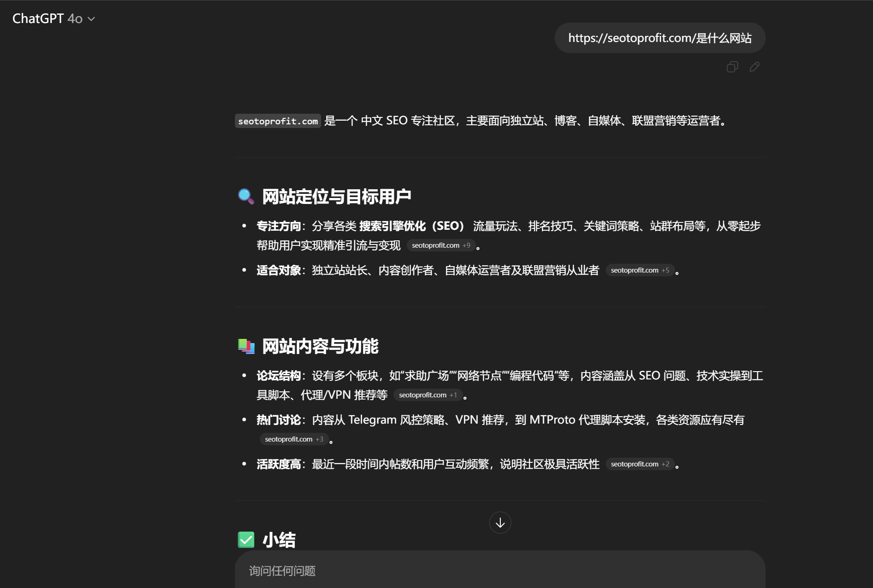Image resolution: width=873 pixels, height=588 pixels.
Task: Click the inline code seotoprofit.com
Action: coord(278,121)
